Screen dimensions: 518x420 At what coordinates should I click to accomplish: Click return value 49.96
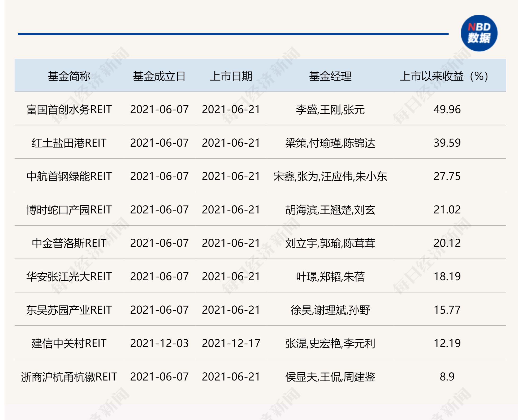pyautogui.click(x=447, y=110)
